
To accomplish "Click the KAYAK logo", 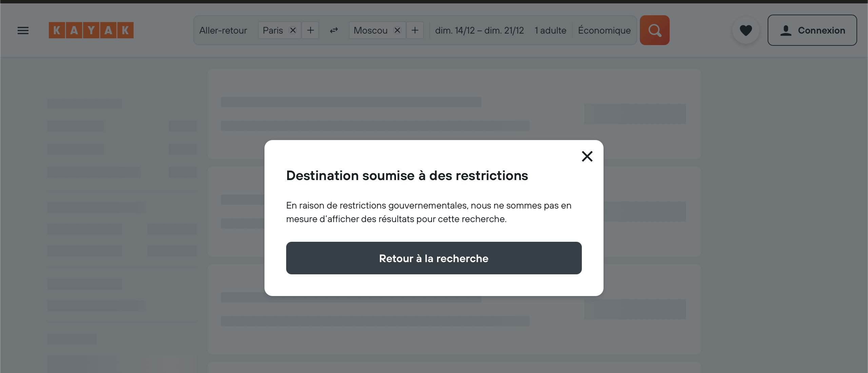I will coord(91,30).
